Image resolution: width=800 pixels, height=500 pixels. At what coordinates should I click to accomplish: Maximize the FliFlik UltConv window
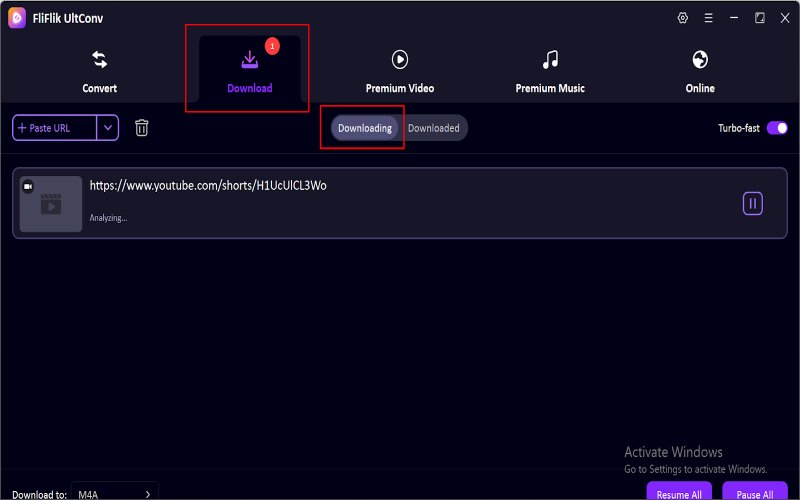(x=760, y=18)
